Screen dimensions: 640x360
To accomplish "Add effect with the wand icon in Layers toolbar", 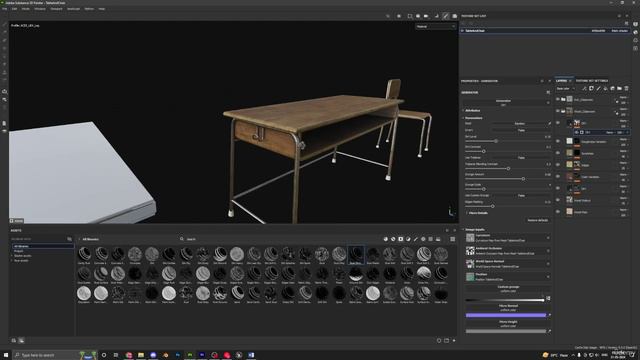I will [584, 89].
